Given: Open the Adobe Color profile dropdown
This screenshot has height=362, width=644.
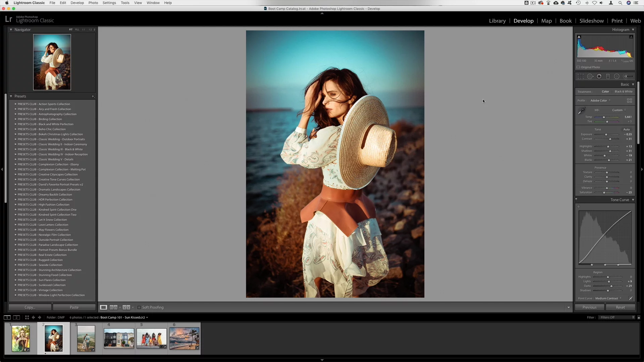Looking at the screenshot, I should (x=600, y=101).
